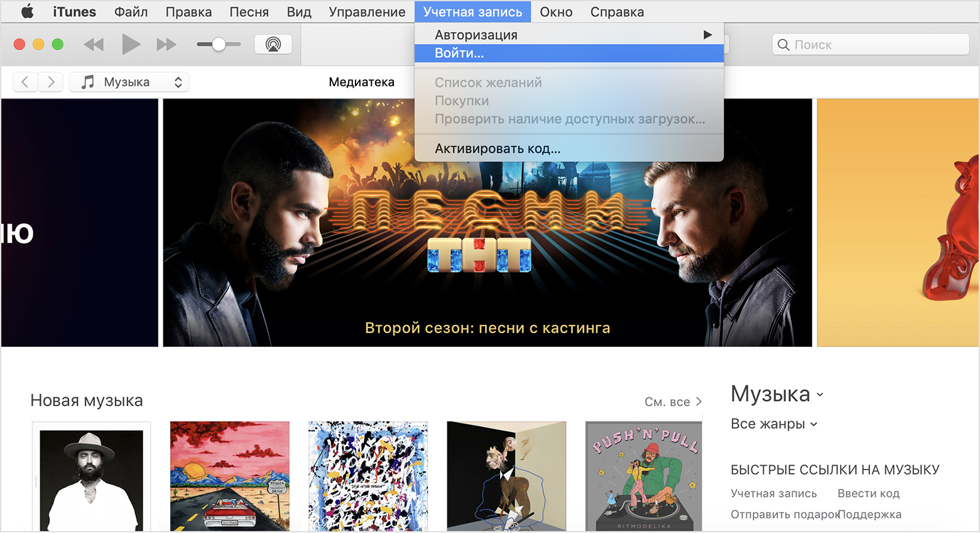Open the Вид menu
This screenshot has width=980, height=533.
pos(299,12)
